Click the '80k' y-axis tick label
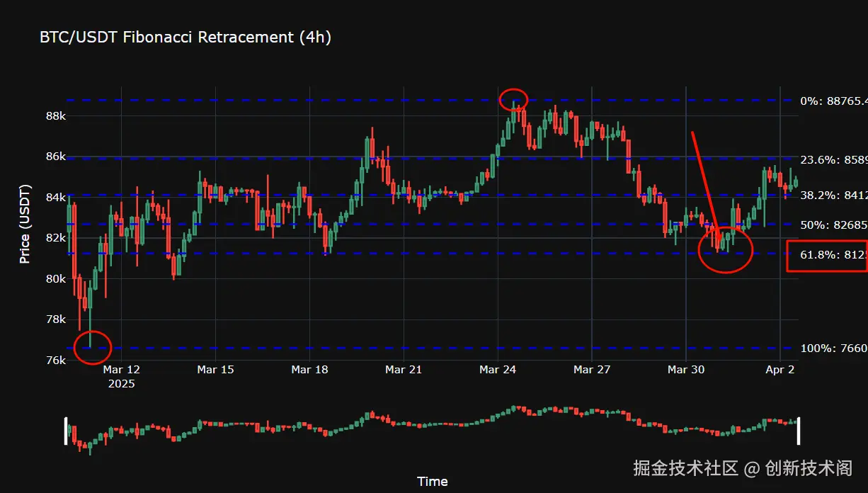The image size is (868, 493). click(x=57, y=278)
